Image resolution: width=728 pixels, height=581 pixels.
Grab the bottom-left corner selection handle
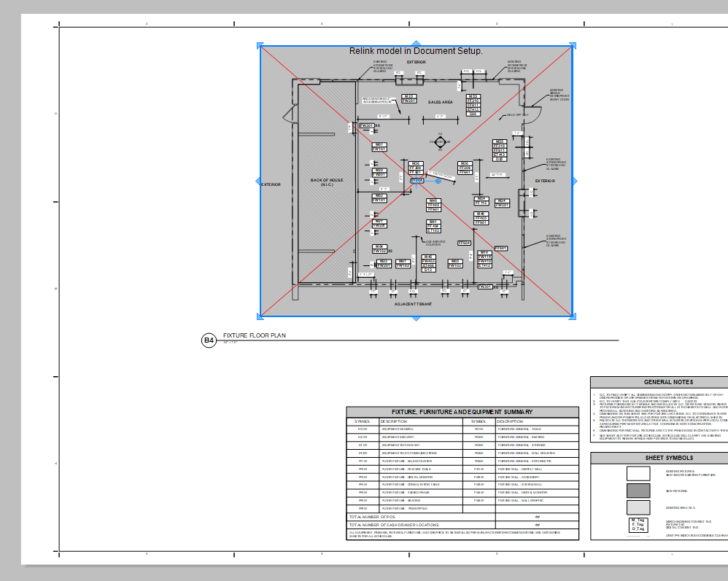click(260, 316)
